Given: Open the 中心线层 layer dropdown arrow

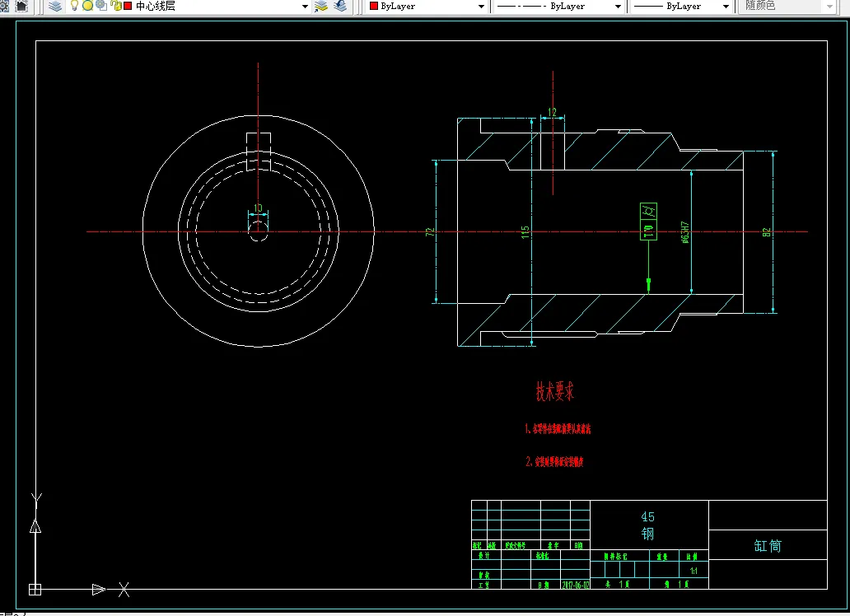Looking at the screenshot, I should 305,7.
